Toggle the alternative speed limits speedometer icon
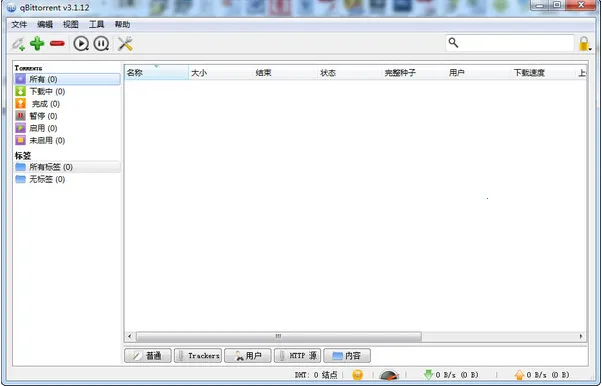This screenshot has width=602, height=386. [x=389, y=374]
